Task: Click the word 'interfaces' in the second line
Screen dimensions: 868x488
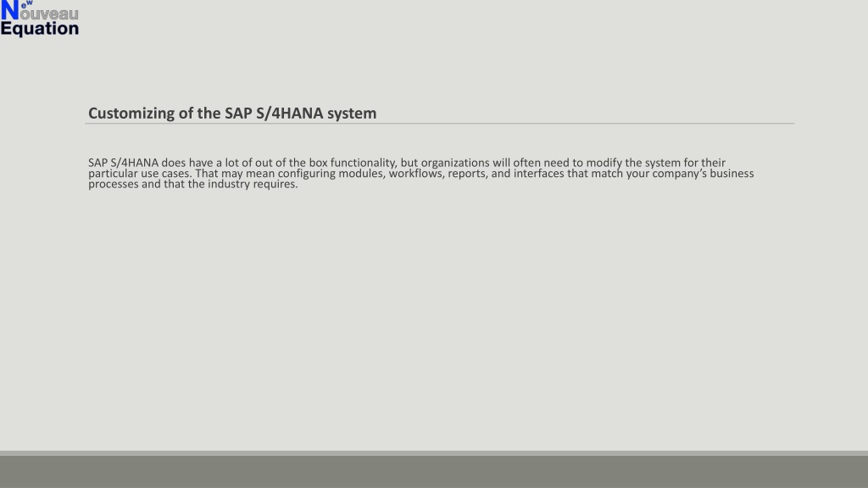Action: pos(538,173)
